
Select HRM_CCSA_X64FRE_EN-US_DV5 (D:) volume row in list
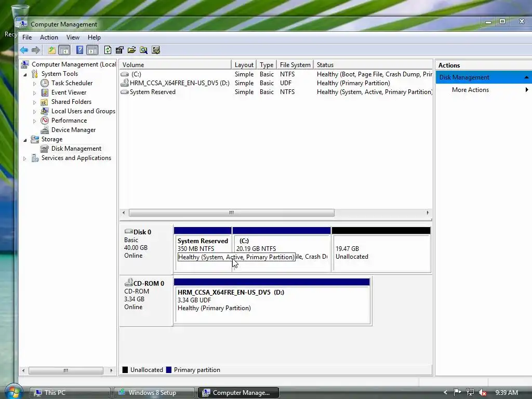pyautogui.click(x=276, y=83)
